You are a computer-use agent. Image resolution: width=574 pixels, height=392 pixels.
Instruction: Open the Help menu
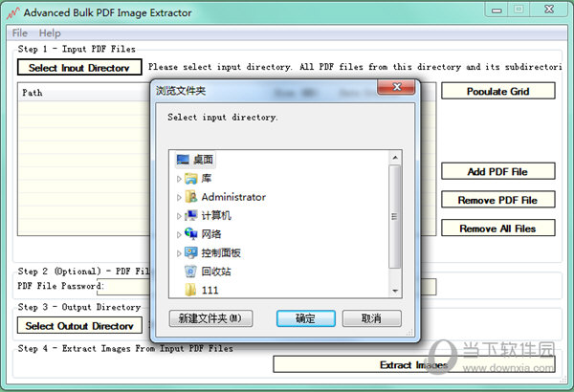tap(50, 33)
